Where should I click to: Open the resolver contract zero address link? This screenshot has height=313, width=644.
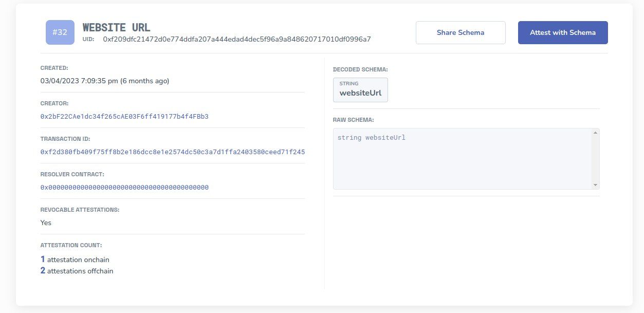tap(124, 188)
